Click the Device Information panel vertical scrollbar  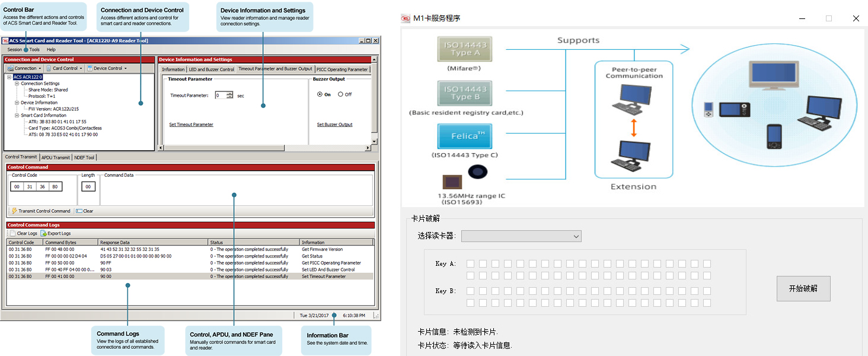point(374,101)
